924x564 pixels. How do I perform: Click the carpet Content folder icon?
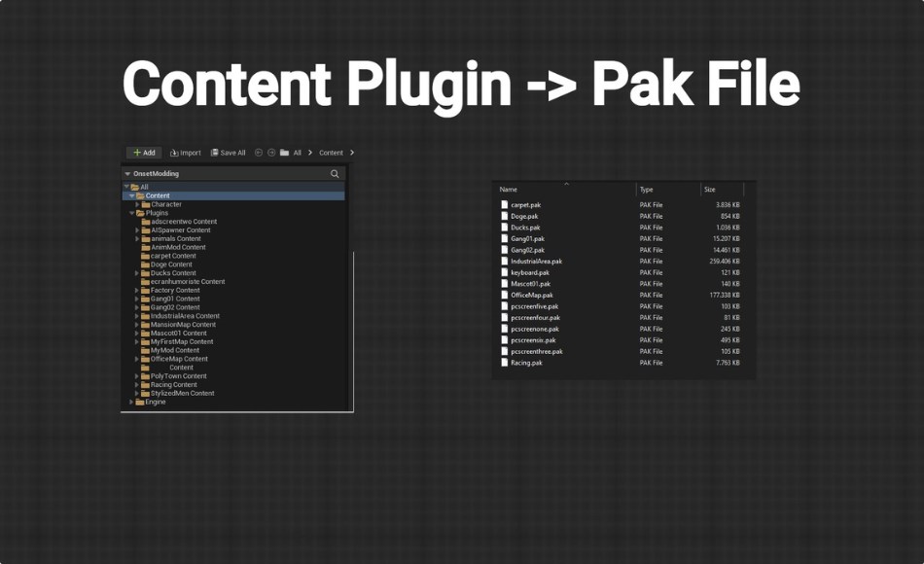click(x=144, y=256)
